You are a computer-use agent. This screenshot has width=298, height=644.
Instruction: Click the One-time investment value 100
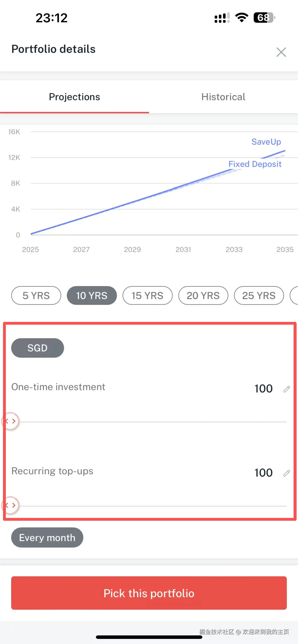pos(263,389)
